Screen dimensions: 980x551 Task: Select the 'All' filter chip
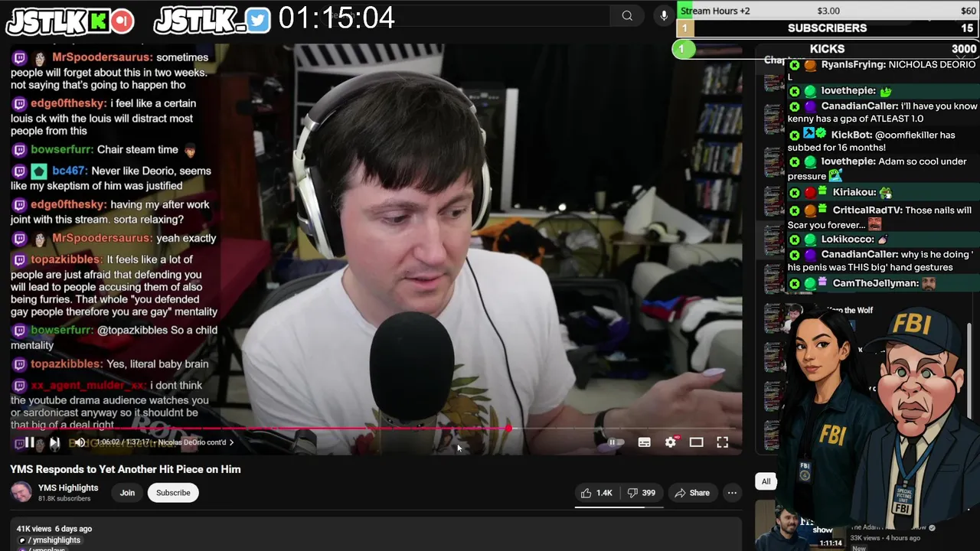(x=766, y=481)
